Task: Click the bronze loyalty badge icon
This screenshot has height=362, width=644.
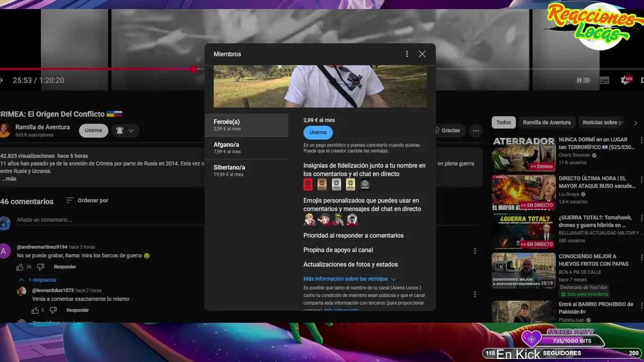Action: (322, 185)
